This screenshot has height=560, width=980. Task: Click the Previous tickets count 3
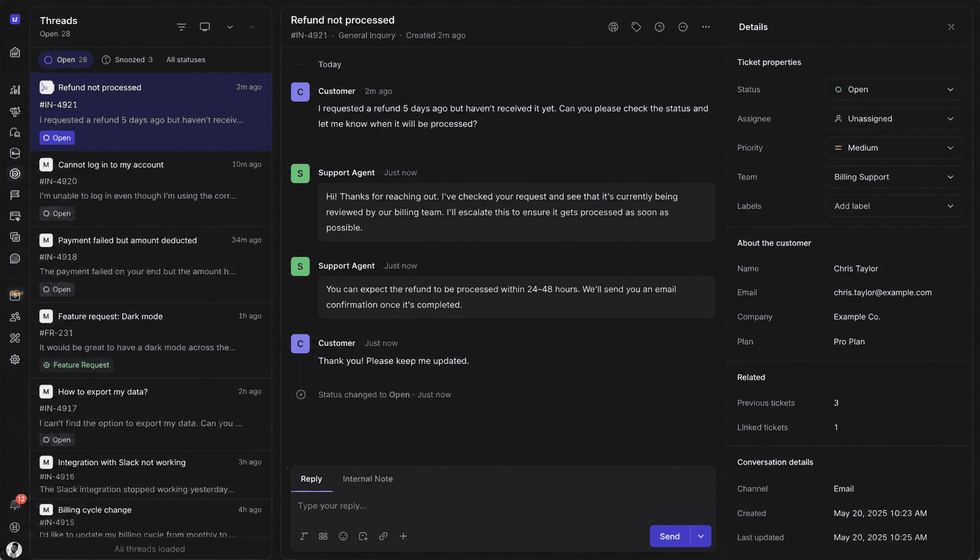coord(836,403)
